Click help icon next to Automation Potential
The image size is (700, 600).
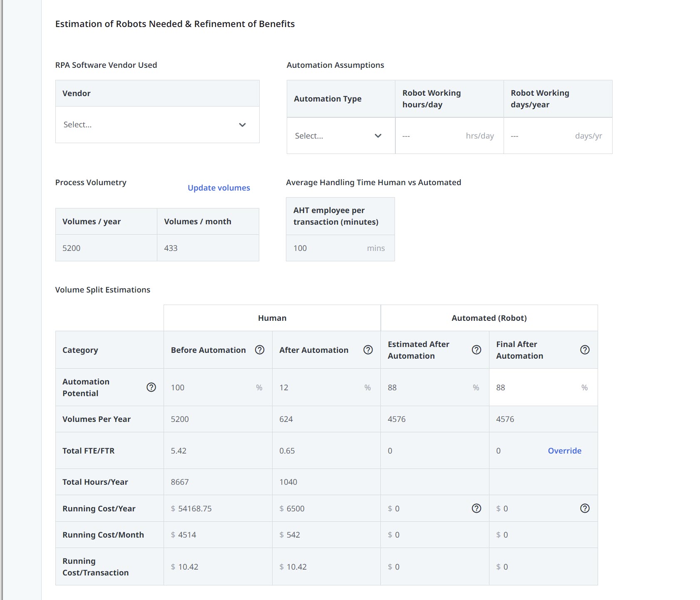(x=151, y=387)
